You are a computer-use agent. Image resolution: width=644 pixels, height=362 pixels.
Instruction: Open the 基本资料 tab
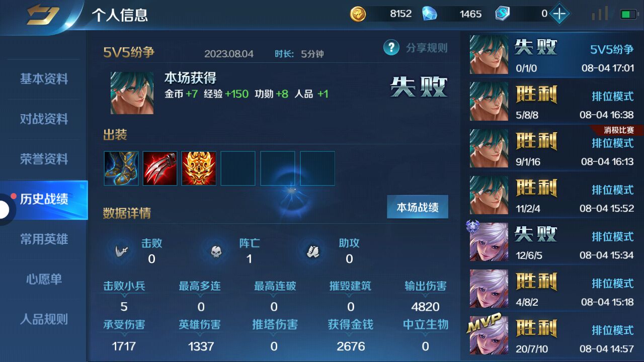point(44,79)
